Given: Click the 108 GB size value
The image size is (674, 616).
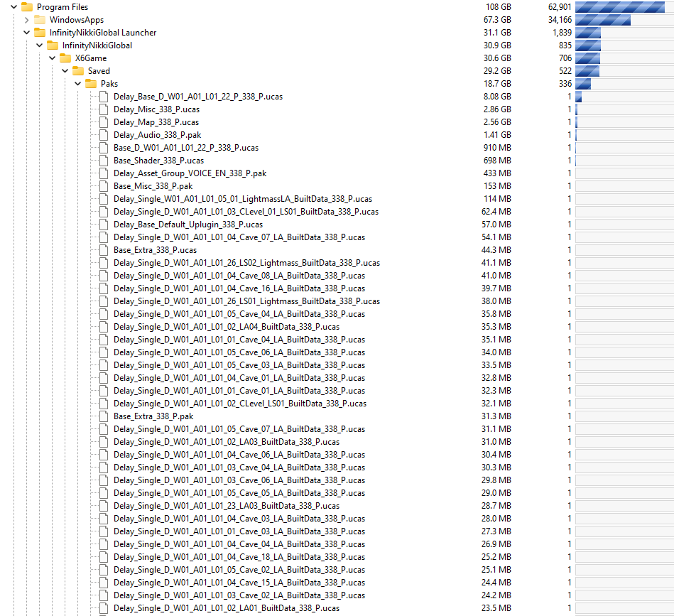Looking at the screenshot, I should point(498,7).
